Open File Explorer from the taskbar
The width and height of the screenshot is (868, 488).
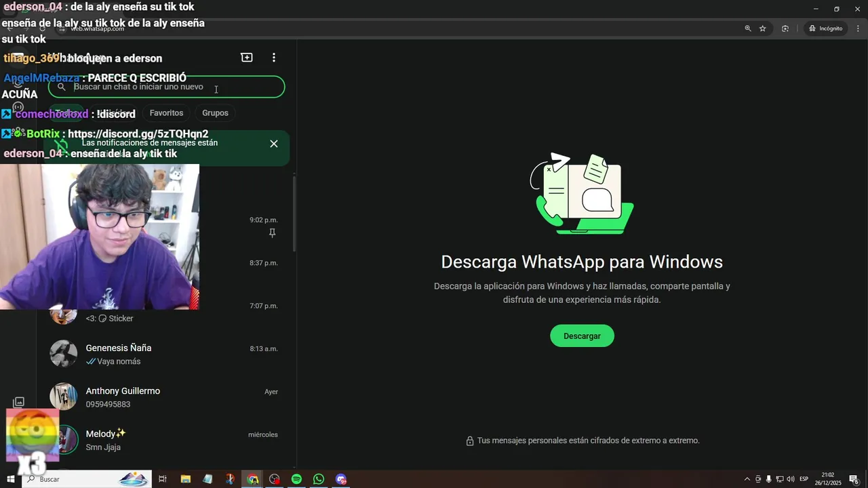tap(185, 479)
